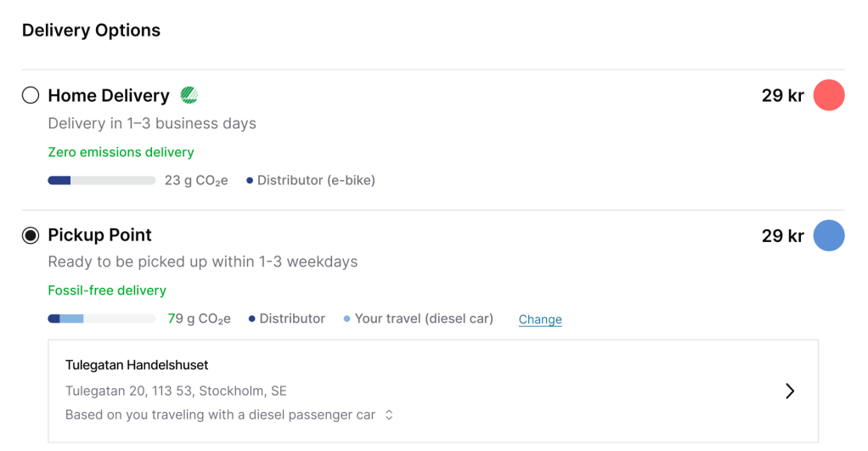Image resolution: width=868 pixels, height=451 pixels.
Task: Click the dark blue Distributor (e-bike) legend dot
Action: [x=250, y=181]
